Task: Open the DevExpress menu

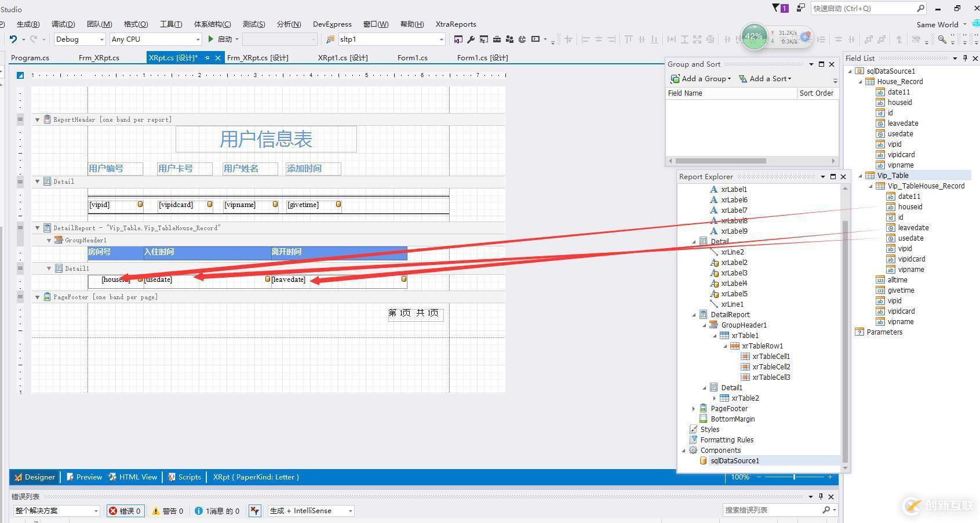Action: point(332,24)
